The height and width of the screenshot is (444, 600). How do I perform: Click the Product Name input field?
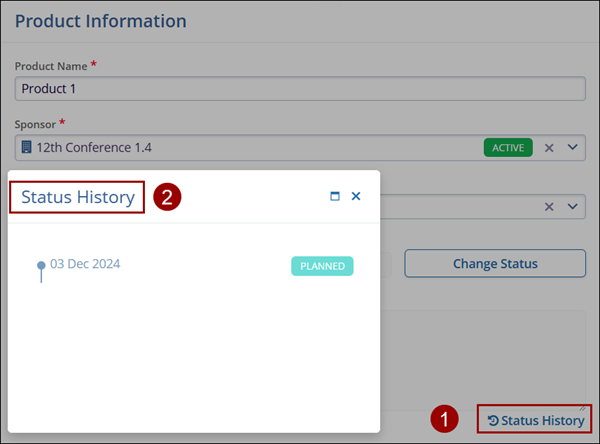click(x=300, y=88)
